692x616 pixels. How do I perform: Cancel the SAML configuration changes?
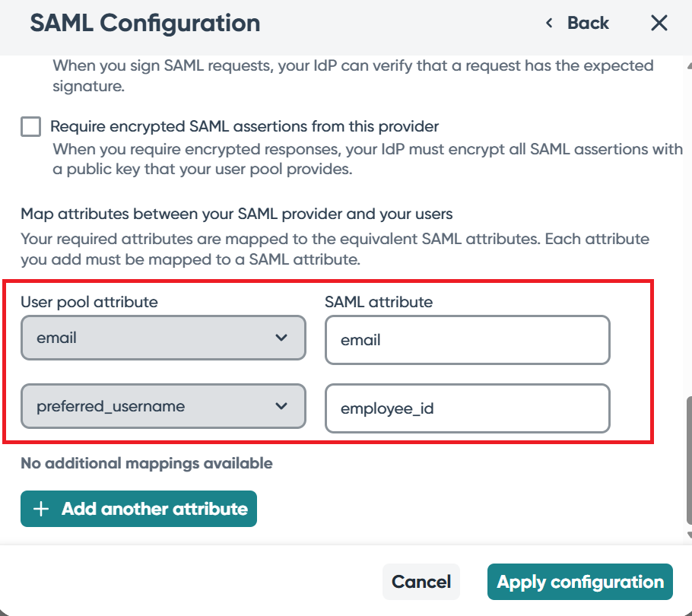point(421,583)
